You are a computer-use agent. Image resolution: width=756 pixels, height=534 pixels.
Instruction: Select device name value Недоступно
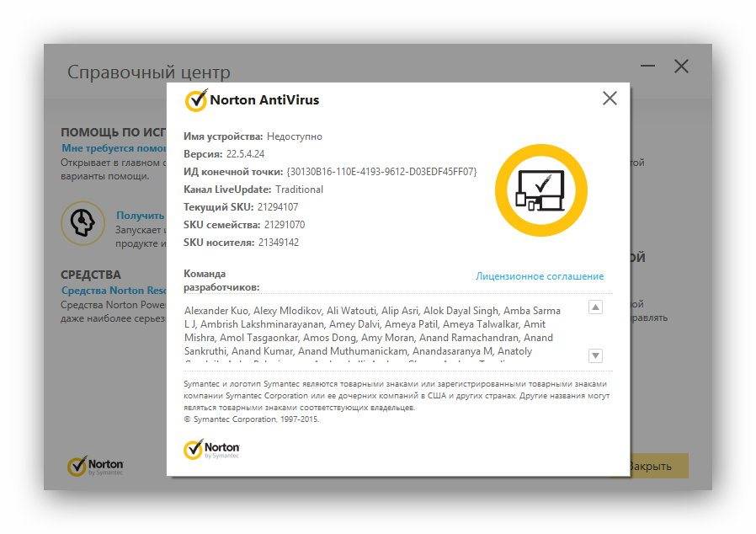pyautogui.click(x=295, y=136)
